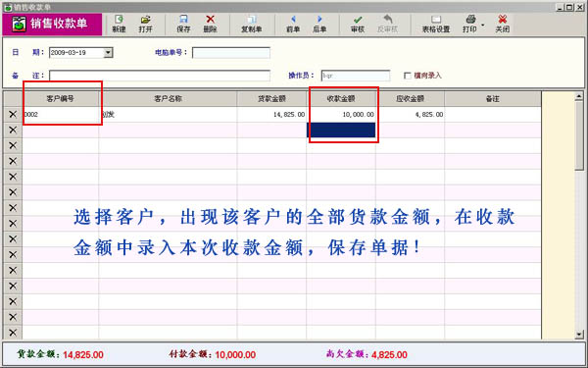Click the customer name cell in the 0002 row
The width and height of the screenshot is (588, 368).
point(168,114)
